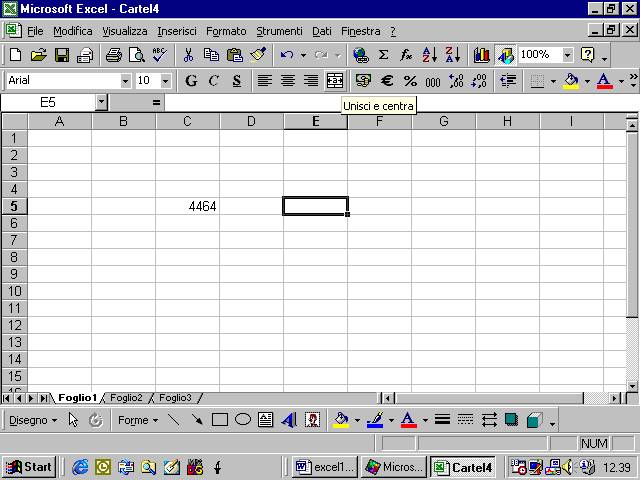
Task: Open the fx function wizard
Action: (x=406, y=55)
